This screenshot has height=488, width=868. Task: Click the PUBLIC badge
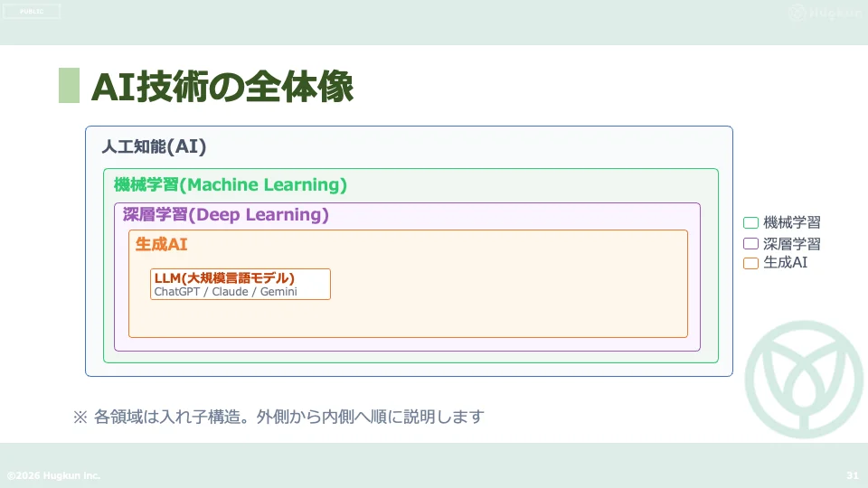(x=32, y=11)
